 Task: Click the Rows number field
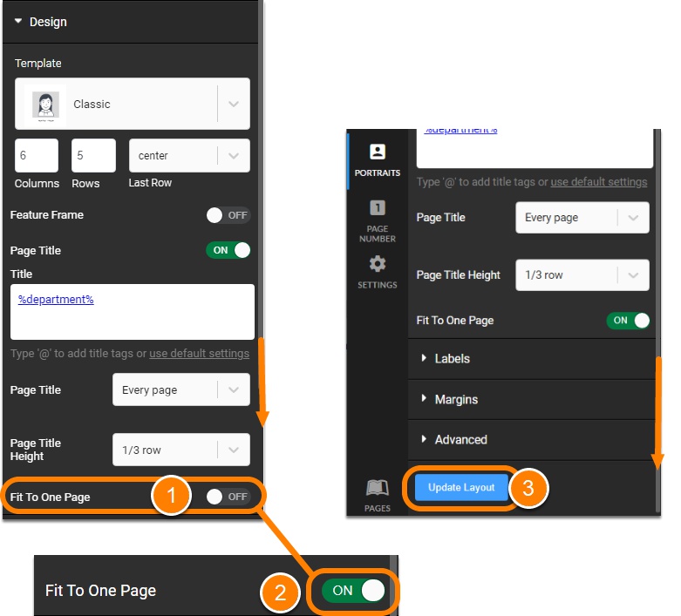(93, 156)
